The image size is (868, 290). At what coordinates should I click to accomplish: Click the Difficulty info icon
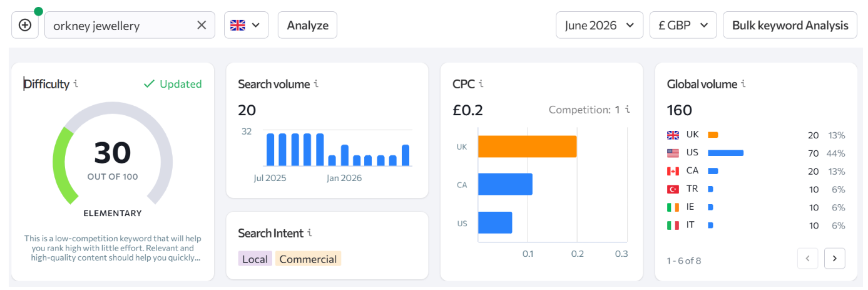[x=76, y=84]
